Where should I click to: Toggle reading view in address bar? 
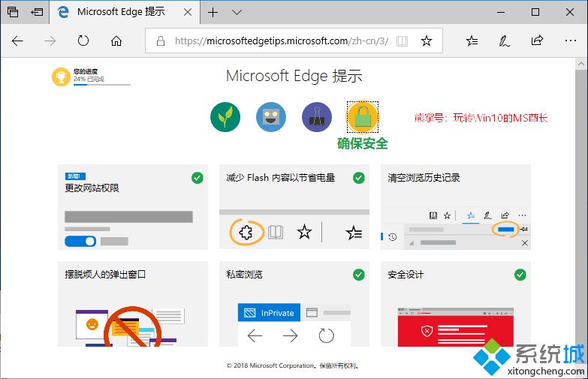point(402,41)
